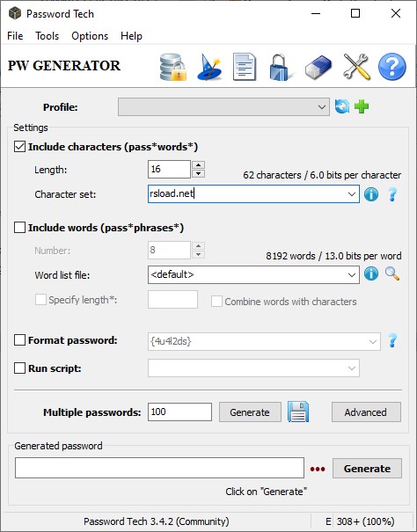Check Combine words with characters
The width and height of the screenshot is (417, 532).
(x=216, y=302)
